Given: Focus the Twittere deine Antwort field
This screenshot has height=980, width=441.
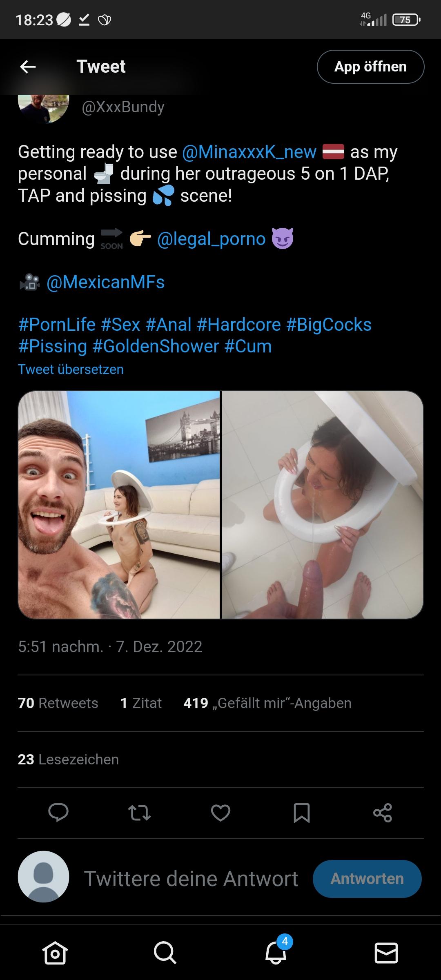Looking at the screenshot, I should 191,879.
